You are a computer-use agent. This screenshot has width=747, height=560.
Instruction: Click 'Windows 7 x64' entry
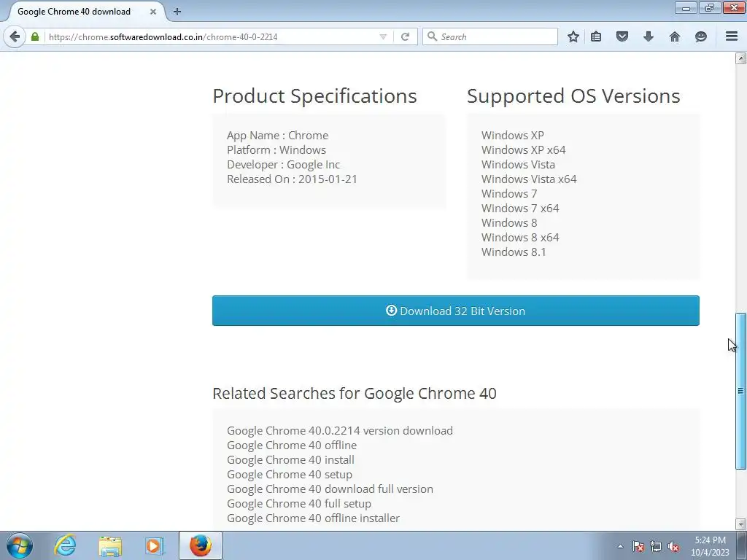click(x=520, y=208)
